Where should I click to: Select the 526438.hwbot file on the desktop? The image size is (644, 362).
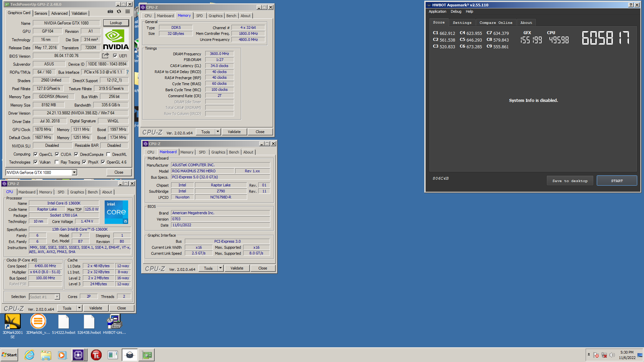(x=89, y=324)
